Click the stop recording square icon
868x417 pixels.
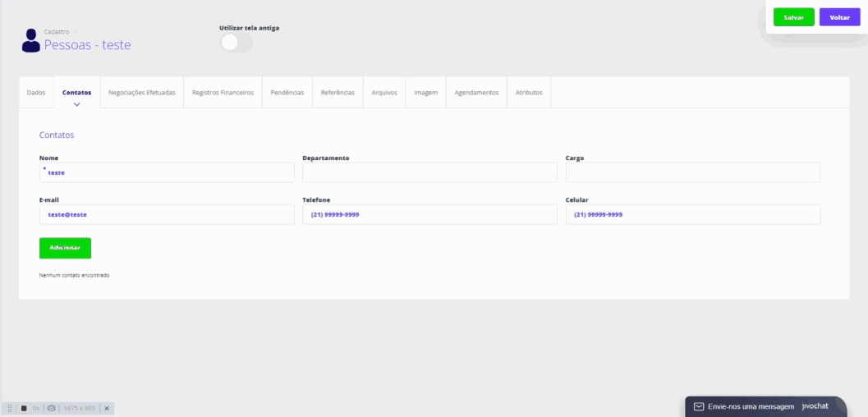23,408
